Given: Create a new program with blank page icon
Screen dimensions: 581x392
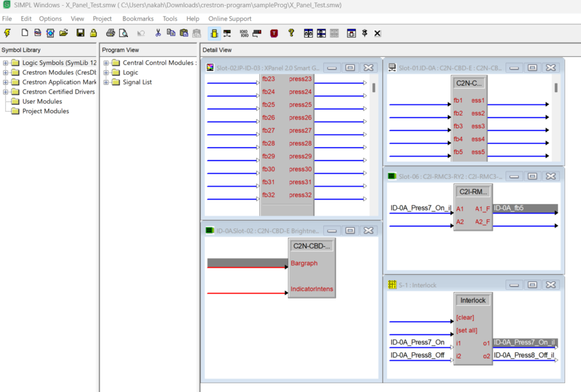Looking at the screenshot, I should tap(24, 33).
